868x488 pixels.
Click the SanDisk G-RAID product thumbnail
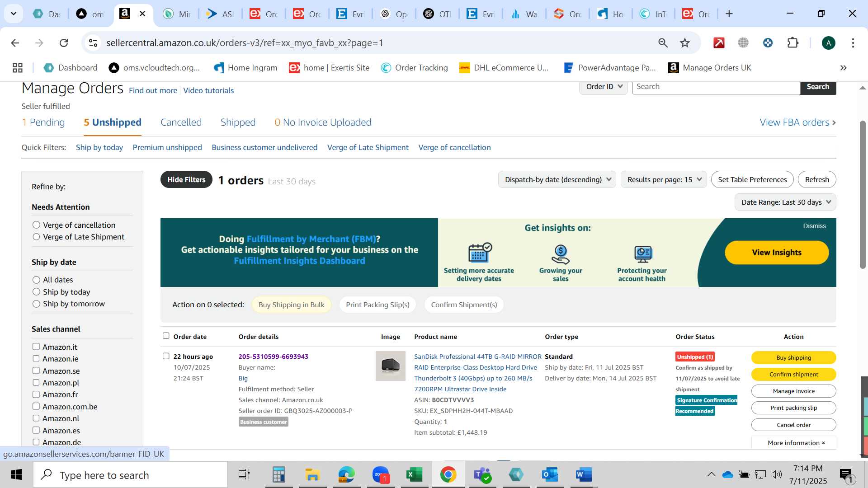tap(391, 366)
